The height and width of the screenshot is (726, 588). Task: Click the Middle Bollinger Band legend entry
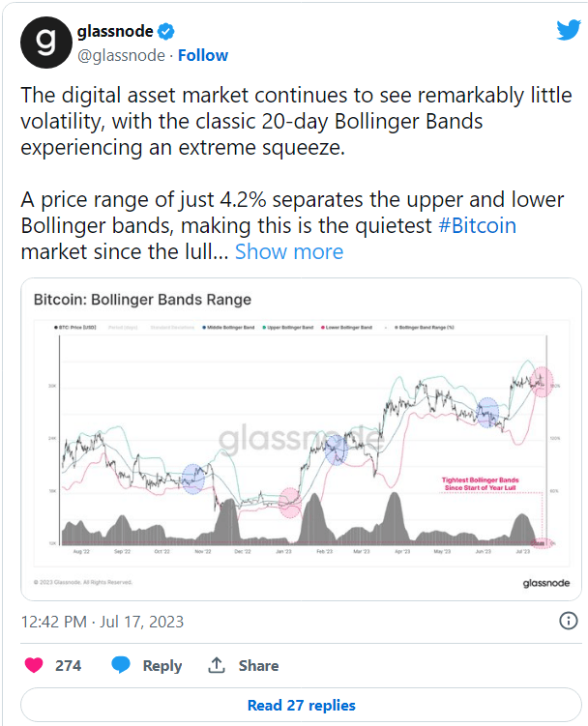(x=228, y=328)
